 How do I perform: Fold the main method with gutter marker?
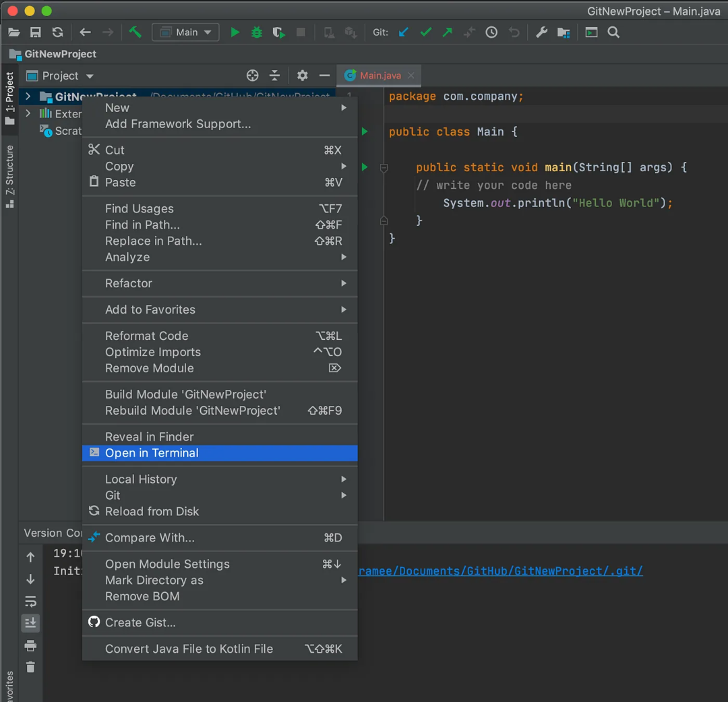[384, 168]
